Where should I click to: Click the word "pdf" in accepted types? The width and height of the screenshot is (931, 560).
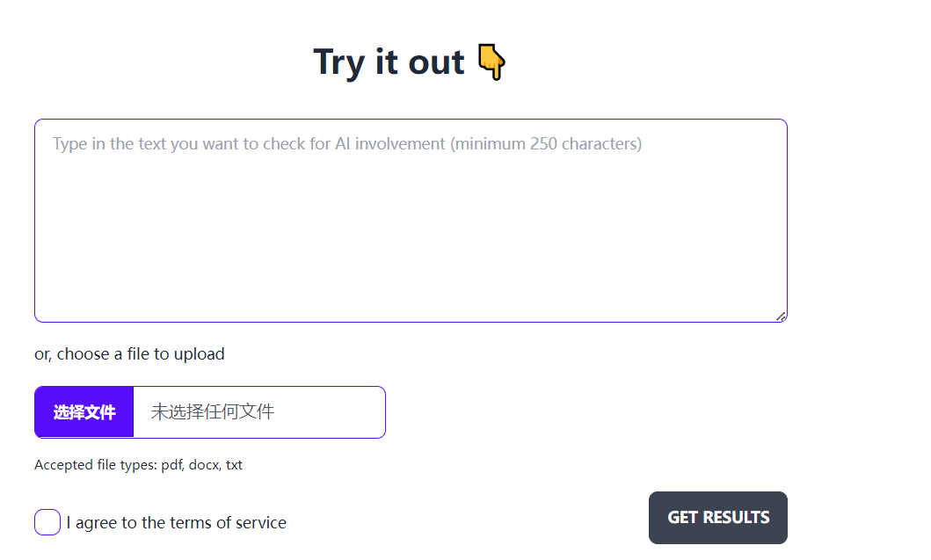pyautogui.click(x=171, y=465)
